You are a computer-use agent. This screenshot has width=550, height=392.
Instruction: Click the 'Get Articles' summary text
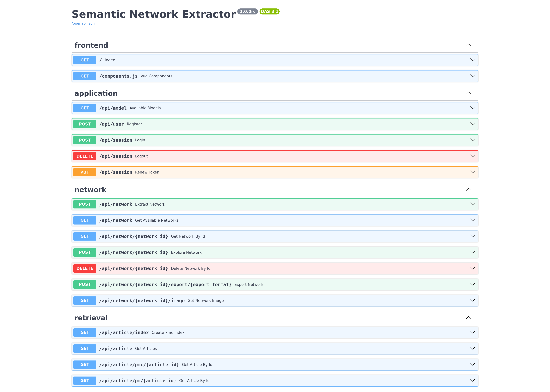click(146, 349)
